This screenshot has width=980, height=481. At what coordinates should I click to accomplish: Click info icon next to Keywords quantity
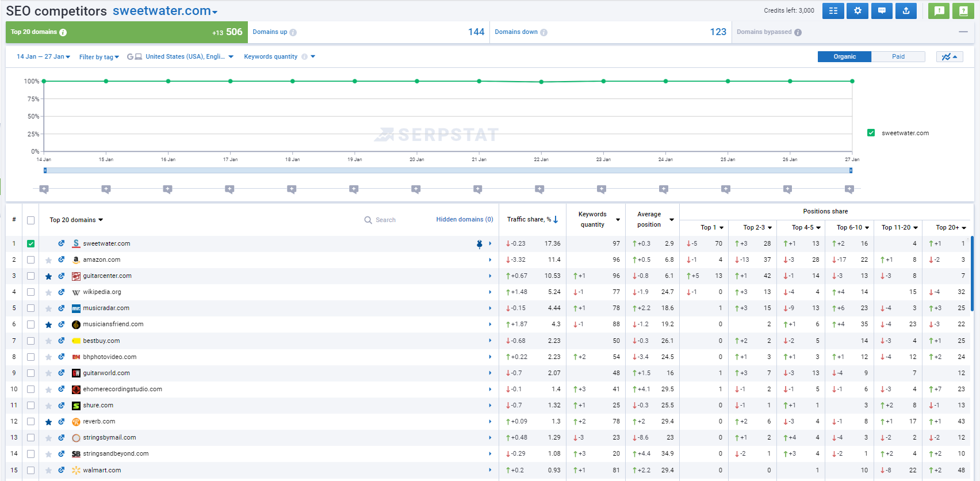click(305, 56)
